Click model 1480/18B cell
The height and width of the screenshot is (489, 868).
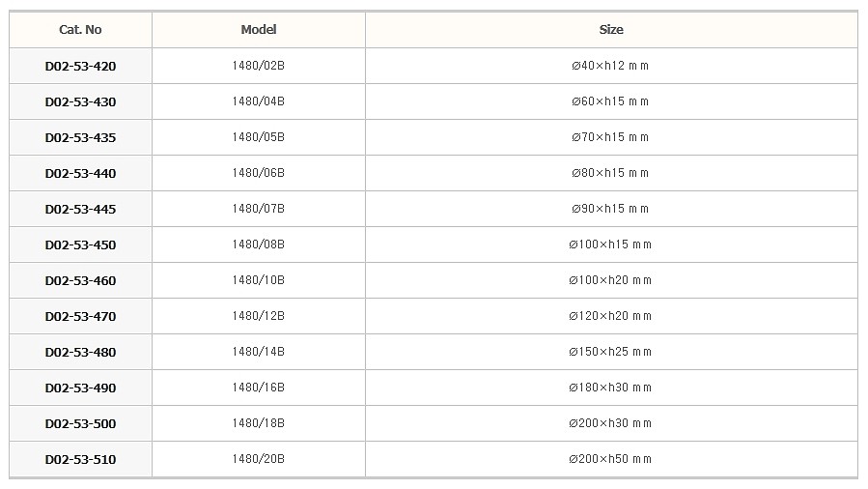259,423
